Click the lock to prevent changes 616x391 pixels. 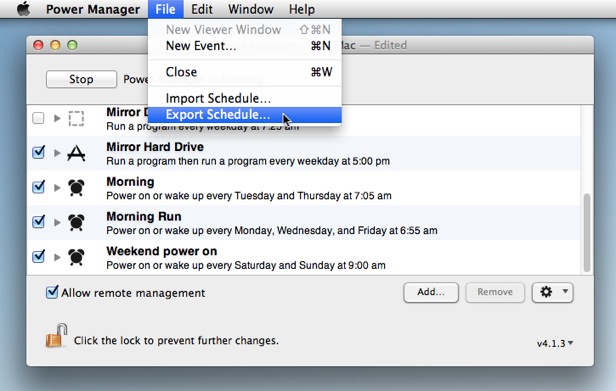(57, 336)
